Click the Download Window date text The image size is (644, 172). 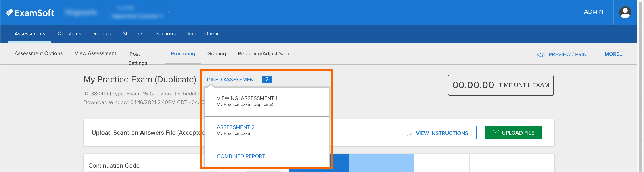pos(144,102)
